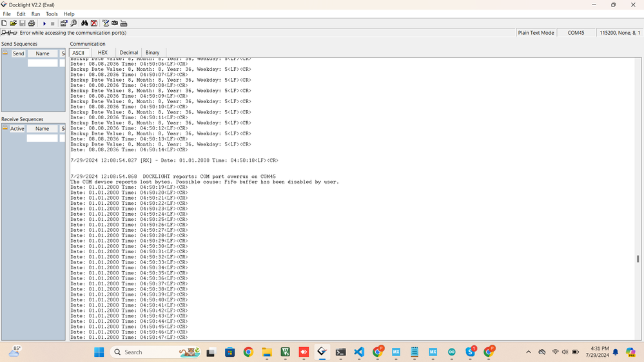Open Visual Studio Code from the taskbar
Screen dimensions: 644x362
click(359, 352)
